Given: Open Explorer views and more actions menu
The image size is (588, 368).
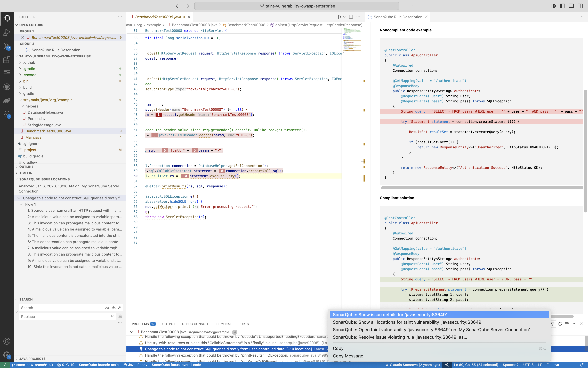Looking at the screenshot, I should tap(120, 17).
